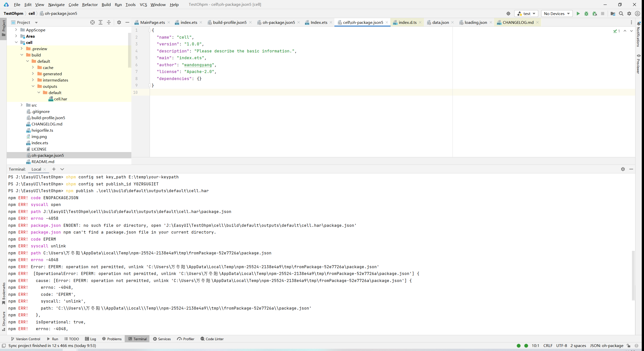
Task: Open Project panel options gear
Action: [x=119, y=22]
